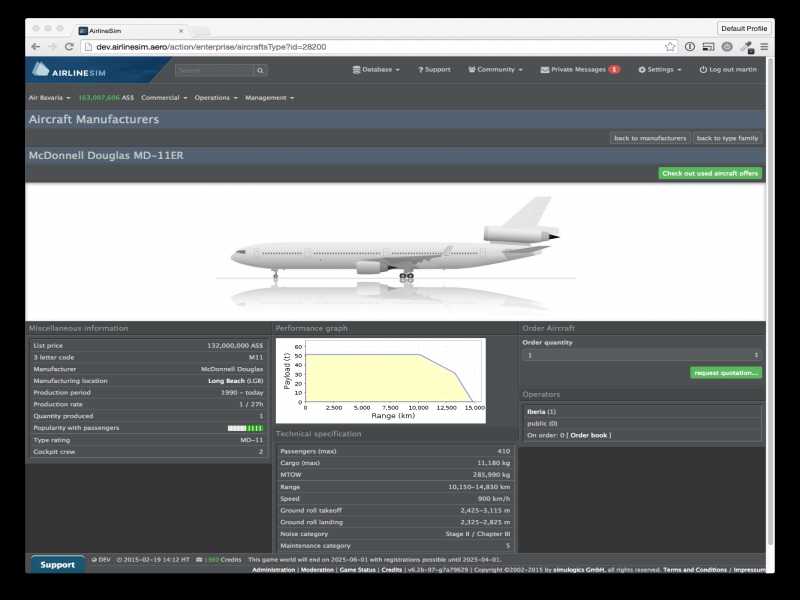Reload the page with the refresh icon
This screenshot has width=800, height=600.
(69, 47)
